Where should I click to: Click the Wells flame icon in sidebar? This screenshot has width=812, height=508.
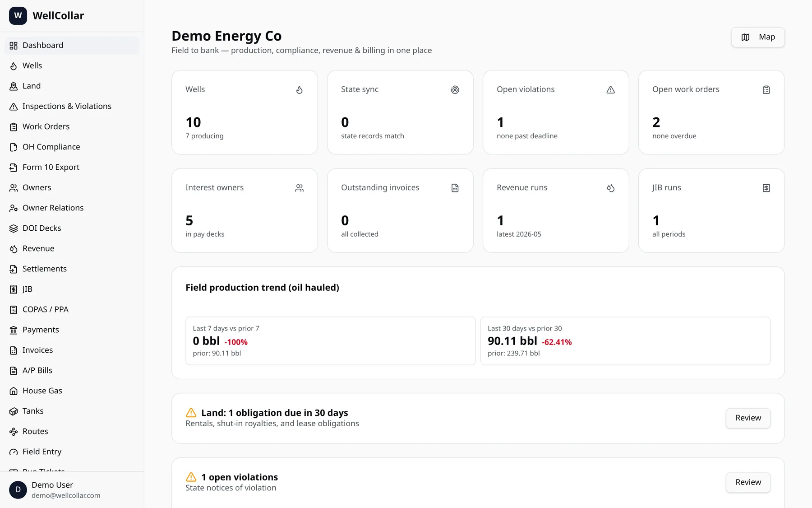[14, 66]
